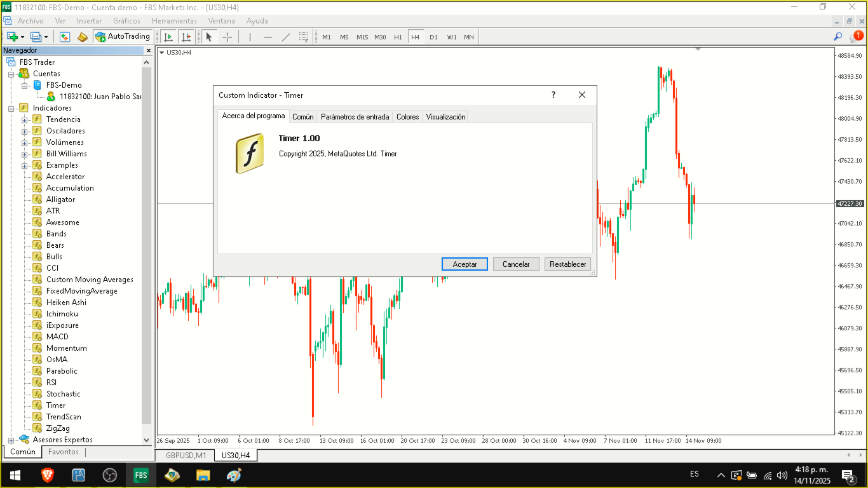Switch to Parámetros de entrada tab

point(355,117)
